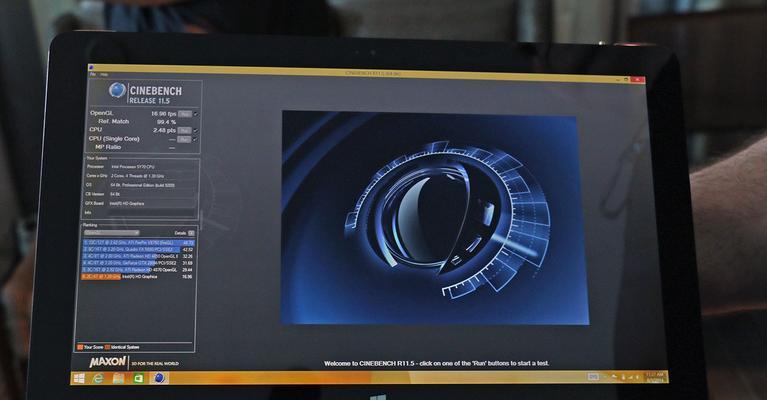
Task: Toggle the CPU (Single Core) checkbox
Action: [195, 139]
